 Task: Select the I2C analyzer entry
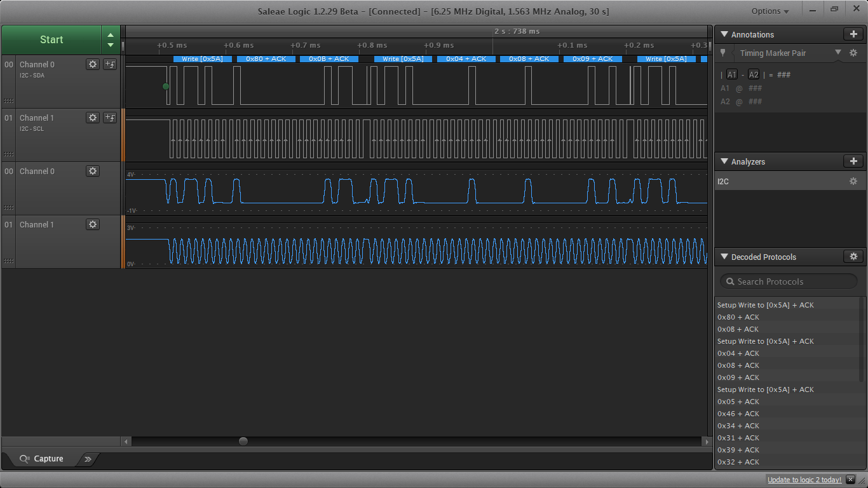790,181
